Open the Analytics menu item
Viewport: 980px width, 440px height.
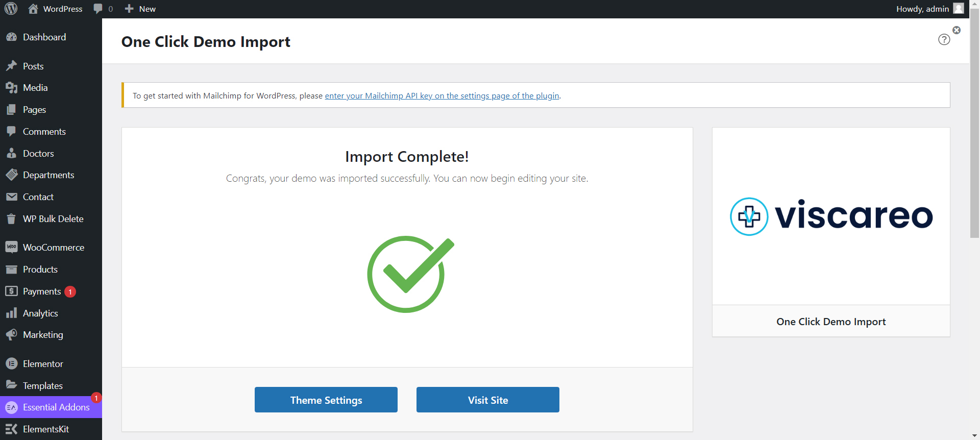(x=51, y=313)
